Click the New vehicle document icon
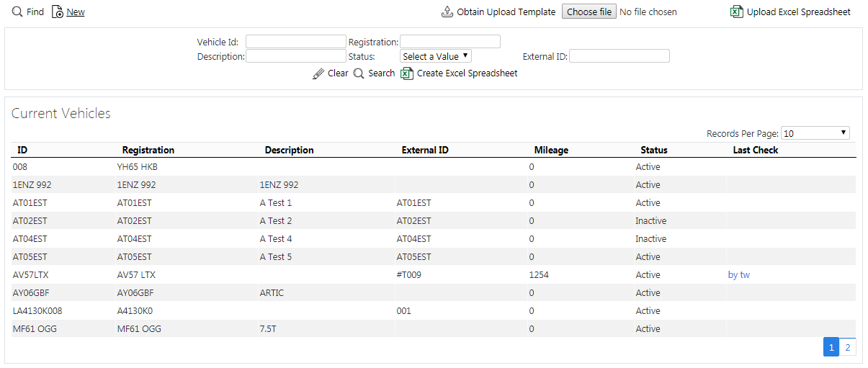The width and height of the screenshot is (868, 368). [x=58, y=12]
